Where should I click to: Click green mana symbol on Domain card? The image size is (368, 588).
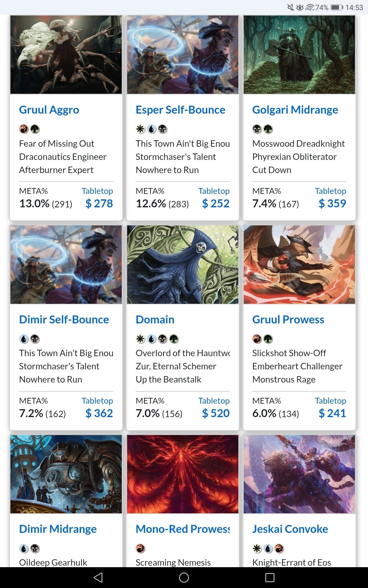[174, 339]
